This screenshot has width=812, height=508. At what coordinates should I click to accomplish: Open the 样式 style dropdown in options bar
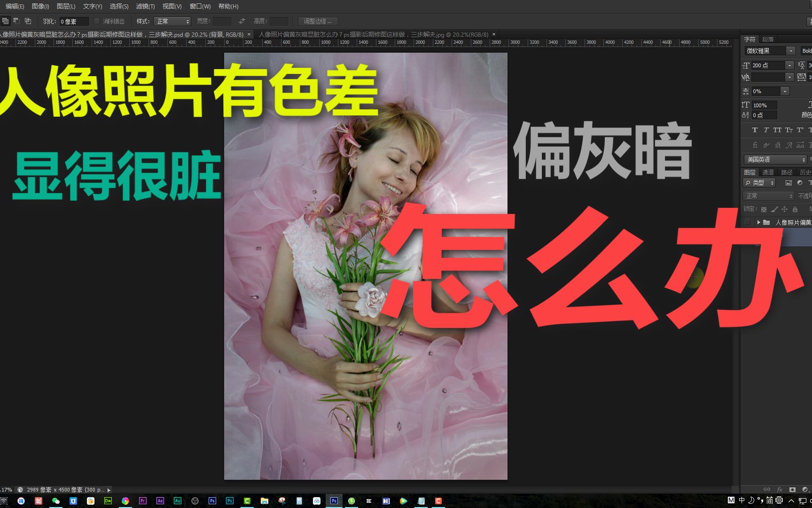click(x=172, y=21)
